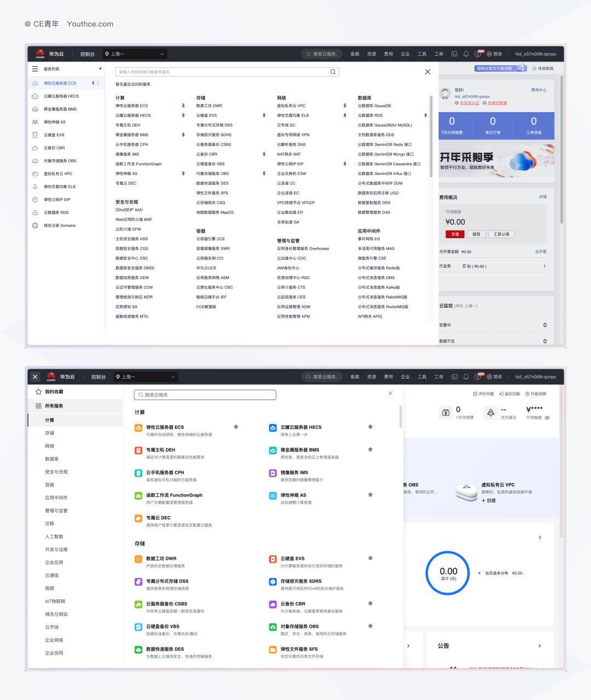Unpin 虚拟私有云 VPC in upper 网络 column
This screenshot has width=591, height=700.
[345, 106]
